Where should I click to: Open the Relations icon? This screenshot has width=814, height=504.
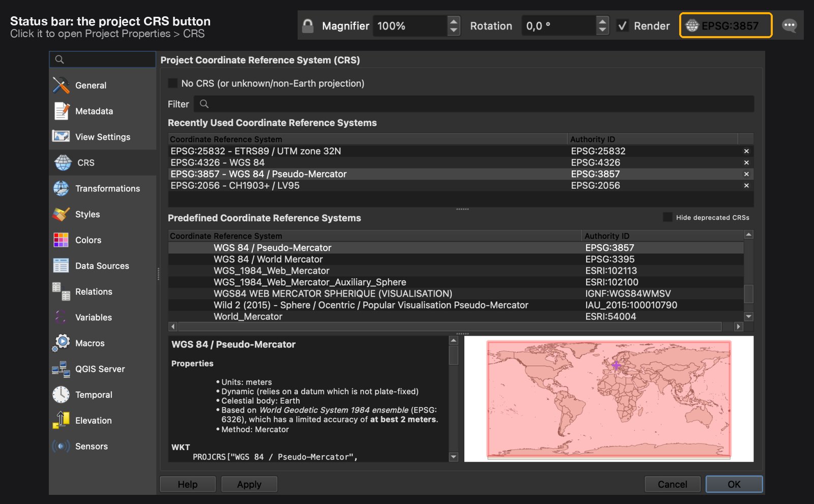61,291
